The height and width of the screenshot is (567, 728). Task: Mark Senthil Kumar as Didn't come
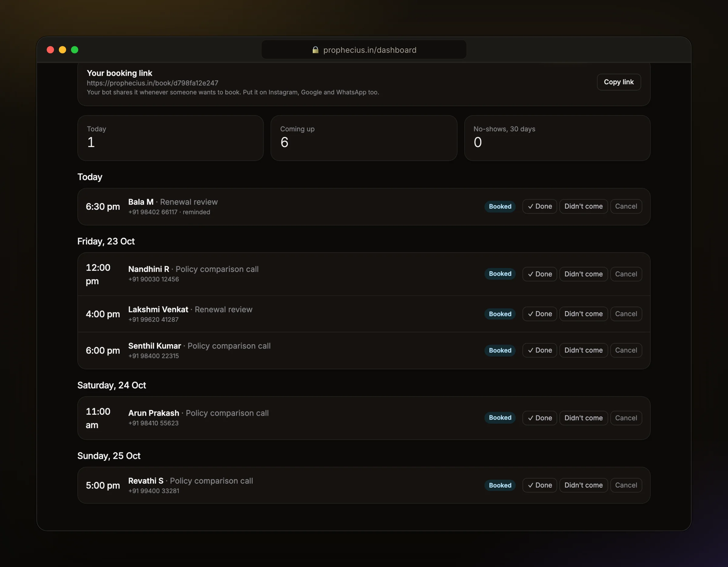(583, 350)
